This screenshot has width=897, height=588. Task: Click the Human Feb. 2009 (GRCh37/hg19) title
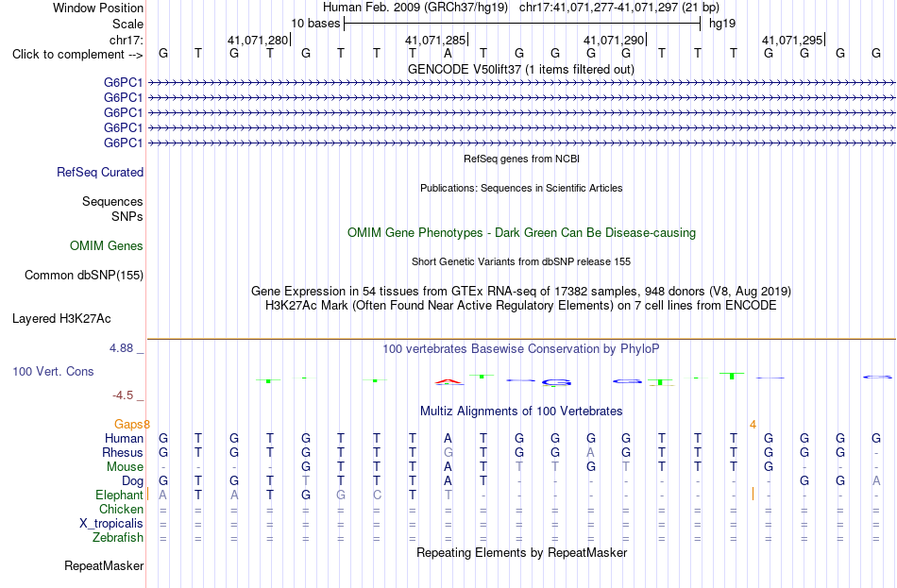[x=415, y=8]
